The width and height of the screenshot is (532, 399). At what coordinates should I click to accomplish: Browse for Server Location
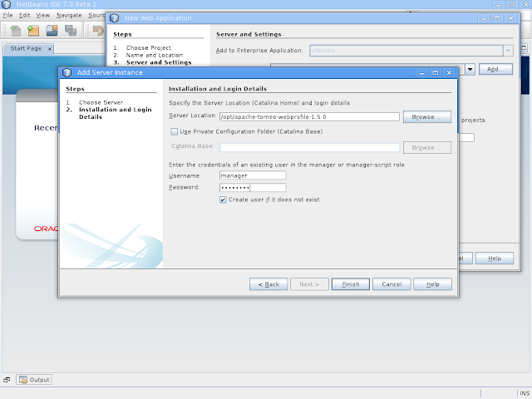(x=427, y=117)
